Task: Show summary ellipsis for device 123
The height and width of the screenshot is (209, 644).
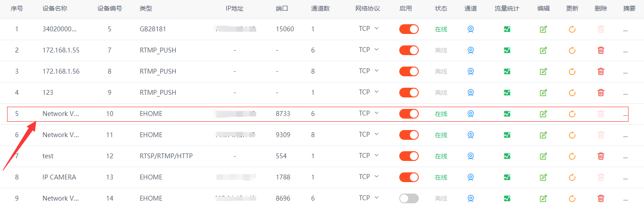Action: [625, 93]
